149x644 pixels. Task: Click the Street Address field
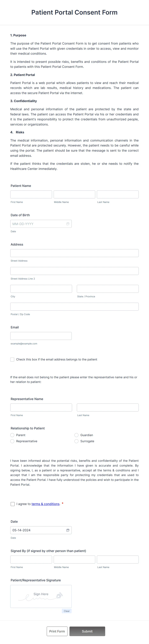coord(74,253)
